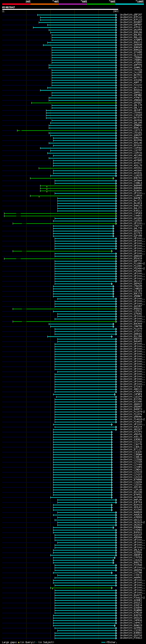Select label UniRef100_Q9SQQ7
This screenshot has height=644, width=146.
click(x=131, y=103)
